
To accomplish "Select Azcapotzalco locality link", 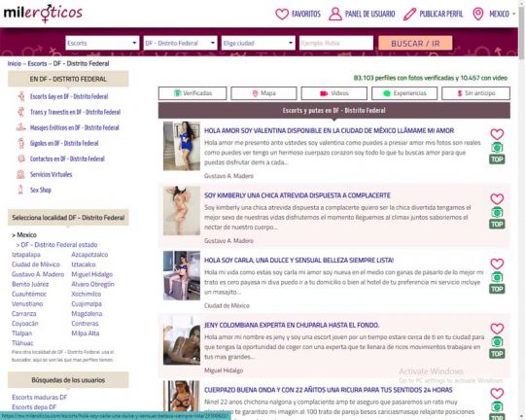I will tap(89, 255).
